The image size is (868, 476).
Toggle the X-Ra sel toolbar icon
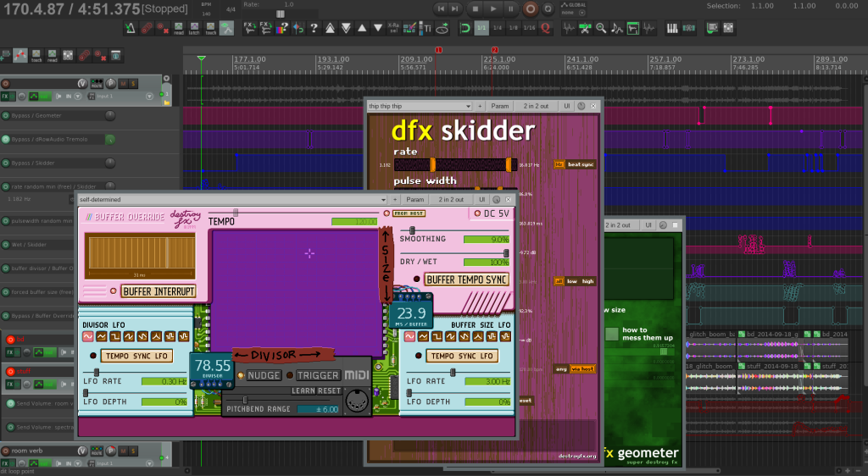(393, 28)
